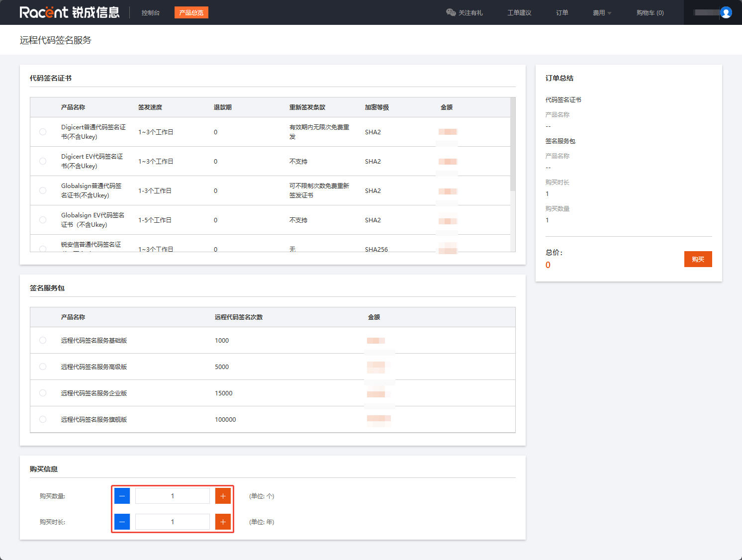Viewport: 742px width, 560px height.
Task: Select 远程代码签名服务企业版 radio option
Action: click(x=43, y=393)
